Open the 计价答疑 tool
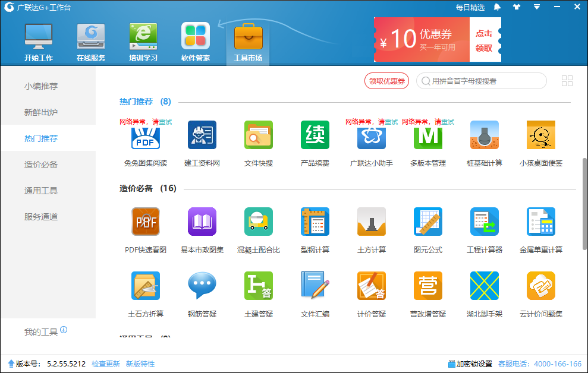Viewport: 588px width, 373px height. 372,286
